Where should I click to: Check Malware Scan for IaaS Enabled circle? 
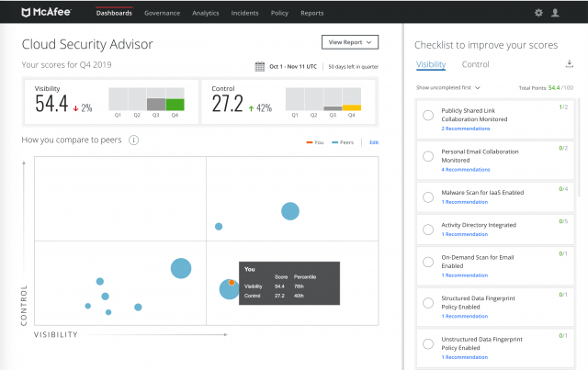click(428, 197)
